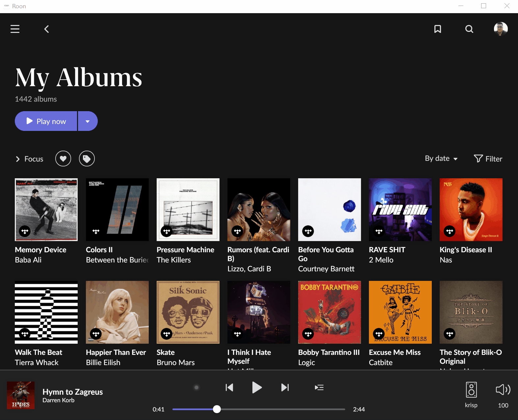Screen dimensions: 518x420
Task: Open the bookmarks icon
Action: pos(438,29)
